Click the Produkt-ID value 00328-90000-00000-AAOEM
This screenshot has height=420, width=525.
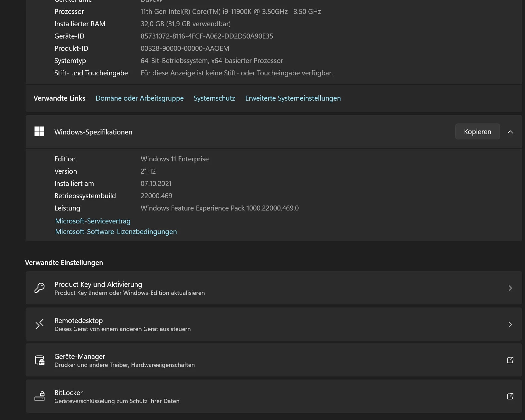click(185, 48)
